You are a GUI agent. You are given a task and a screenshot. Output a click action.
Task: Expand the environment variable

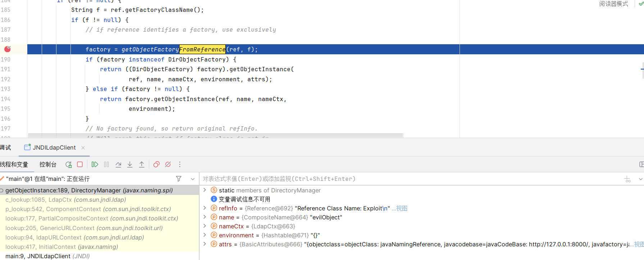tap(205, 235)
